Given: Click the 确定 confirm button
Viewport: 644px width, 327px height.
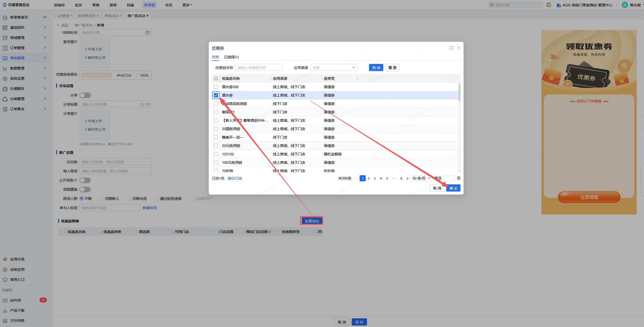Looking at the screenshot, I should point(453,188).
